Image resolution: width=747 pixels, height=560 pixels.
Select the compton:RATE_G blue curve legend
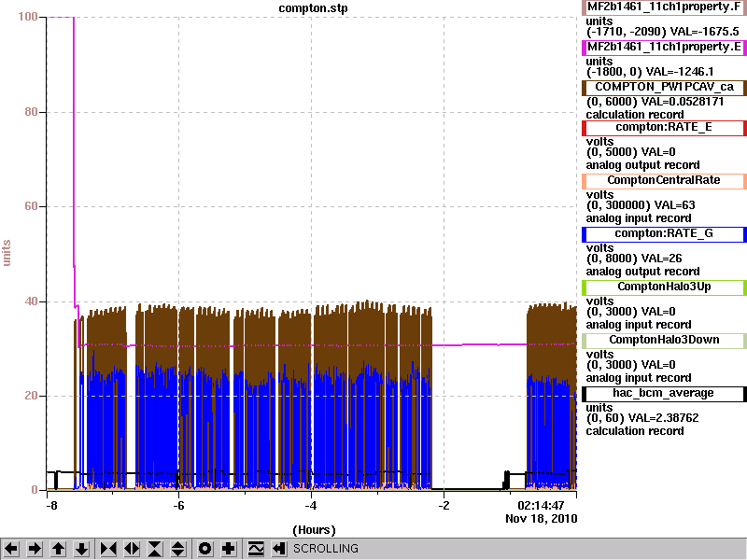tap(664, 234)
